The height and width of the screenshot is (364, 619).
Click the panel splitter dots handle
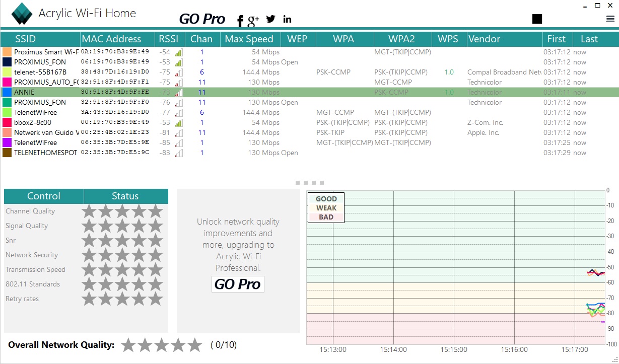310,183
